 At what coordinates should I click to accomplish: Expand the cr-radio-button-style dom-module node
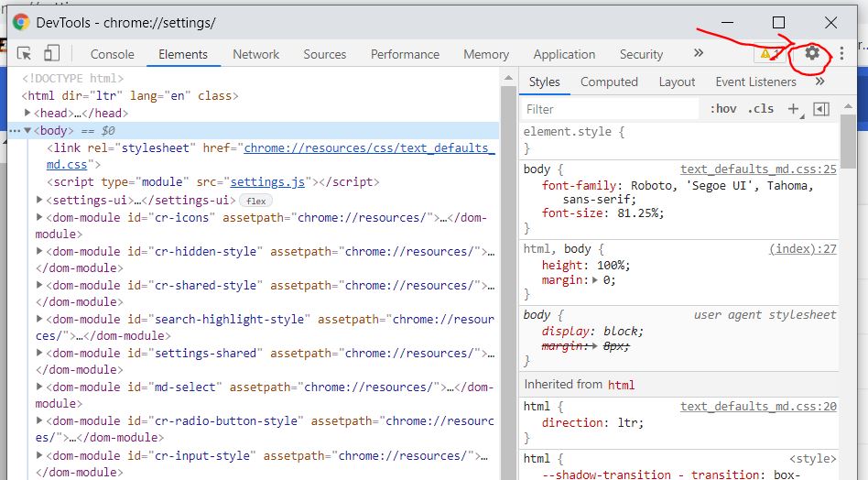click(x=39, y=420)
